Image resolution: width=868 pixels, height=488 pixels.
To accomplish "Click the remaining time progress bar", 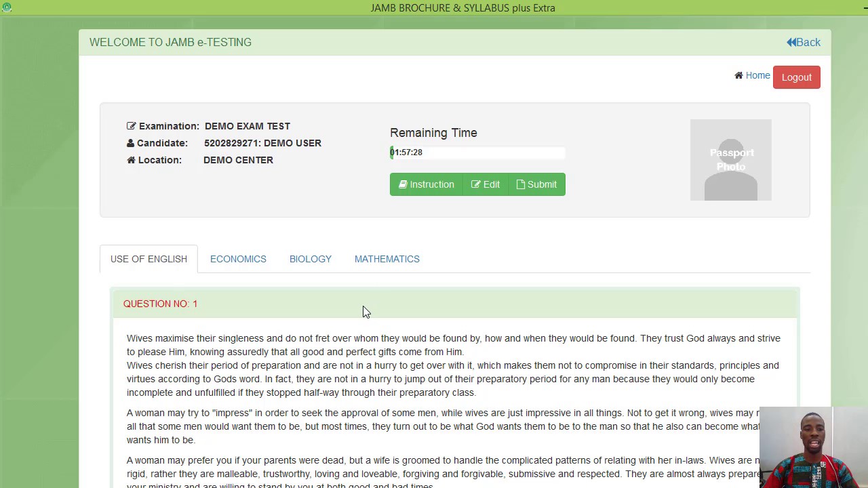I will 477,152.
